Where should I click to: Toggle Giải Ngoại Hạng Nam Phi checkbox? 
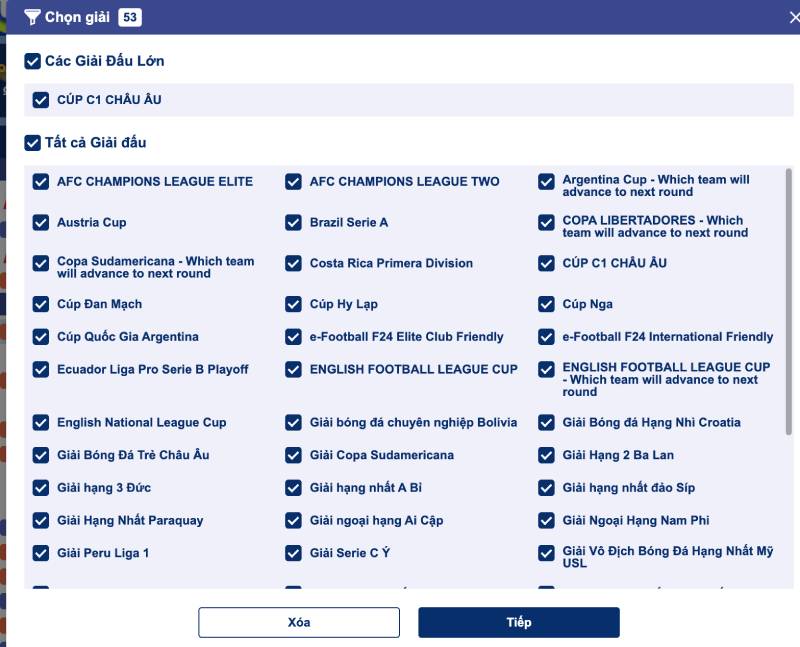546,521
